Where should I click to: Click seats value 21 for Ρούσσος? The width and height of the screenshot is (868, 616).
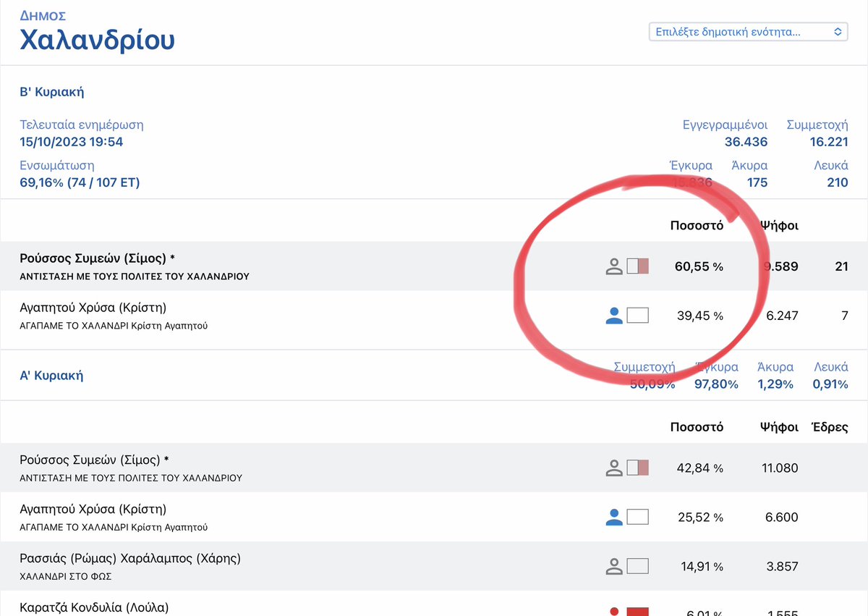(x=841, y=266)
